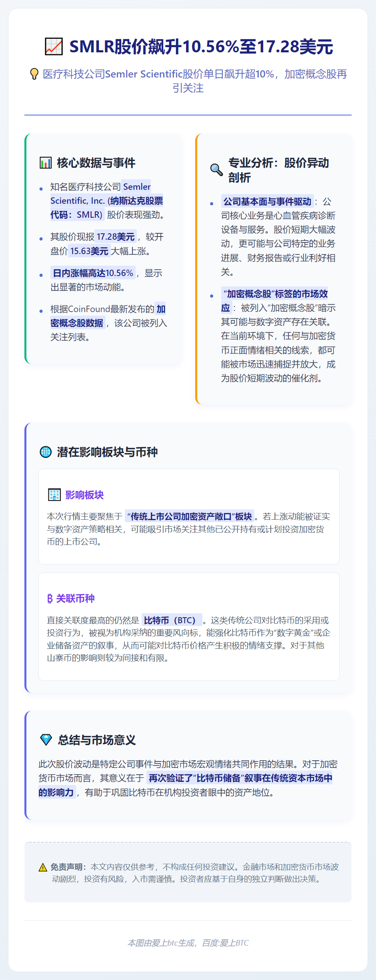Viewport: 376px width, 980px height.
Task: Click the magnifying glass icon by 专业分析
Action: coord(217,170)
